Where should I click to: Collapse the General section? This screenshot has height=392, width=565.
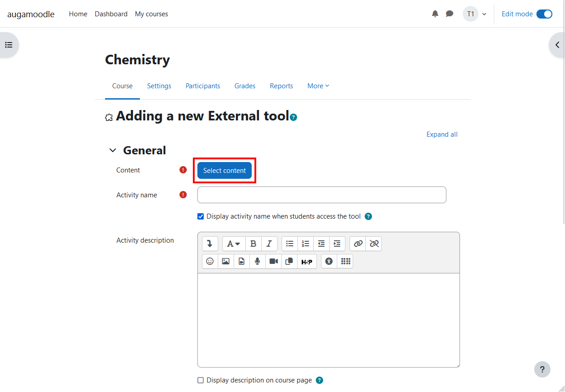113,151
